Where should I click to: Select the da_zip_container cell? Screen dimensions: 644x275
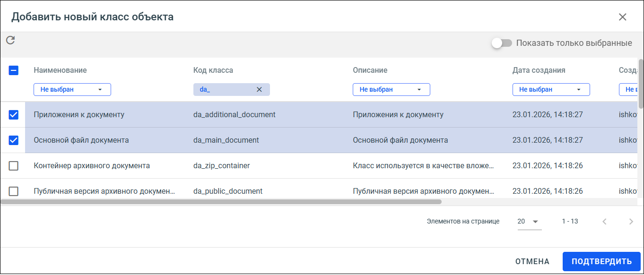pyautogui.click(x=222, y=166)
